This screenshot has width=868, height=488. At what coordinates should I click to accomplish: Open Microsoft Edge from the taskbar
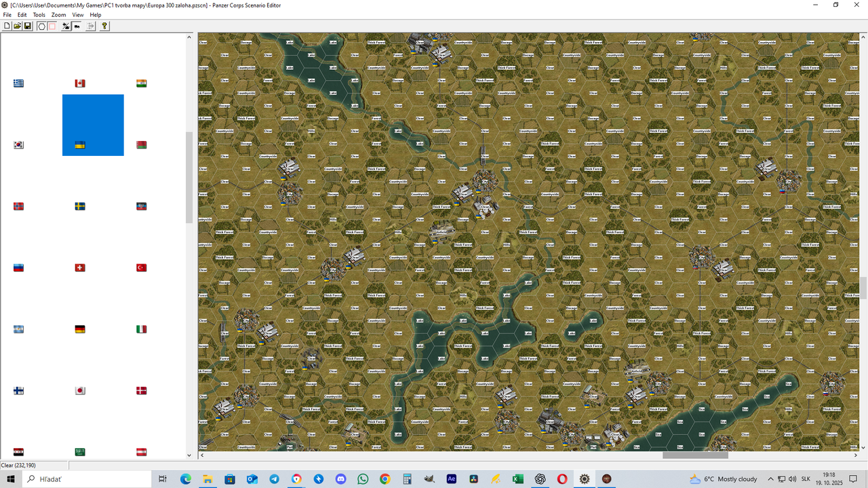point(185,479)
